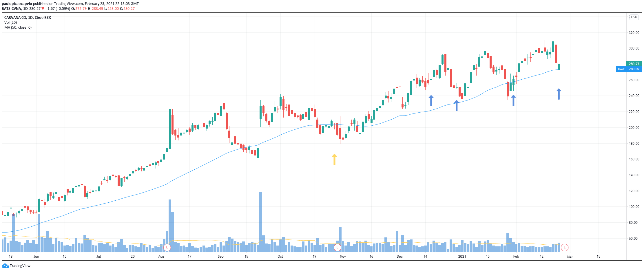
Task: Click the earnings E marker before Mar
Action: pos(565,248)
